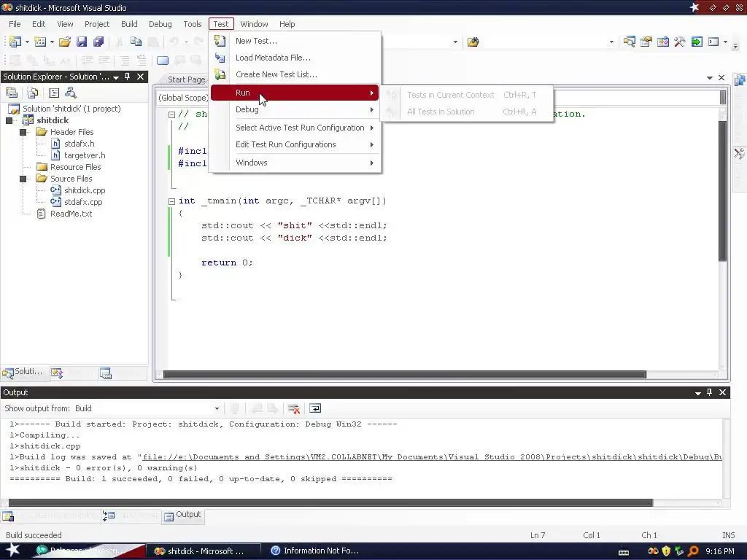
Task: Click the Open File folder icon
Action: 65,42
